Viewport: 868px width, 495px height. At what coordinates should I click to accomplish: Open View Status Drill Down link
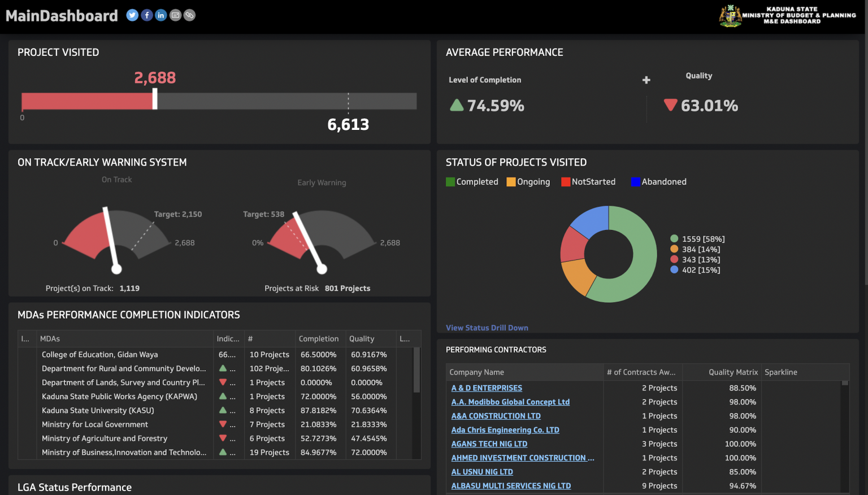(487, 328)
